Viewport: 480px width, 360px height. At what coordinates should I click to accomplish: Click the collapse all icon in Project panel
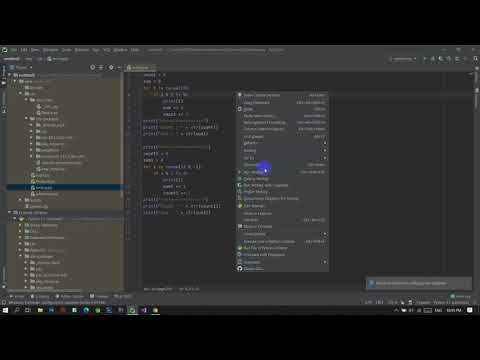(101, 67)
